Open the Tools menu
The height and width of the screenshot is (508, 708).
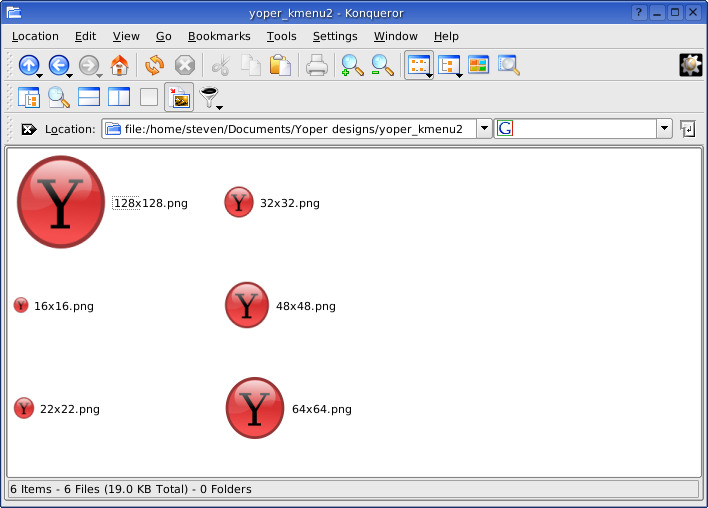(281, 36)
